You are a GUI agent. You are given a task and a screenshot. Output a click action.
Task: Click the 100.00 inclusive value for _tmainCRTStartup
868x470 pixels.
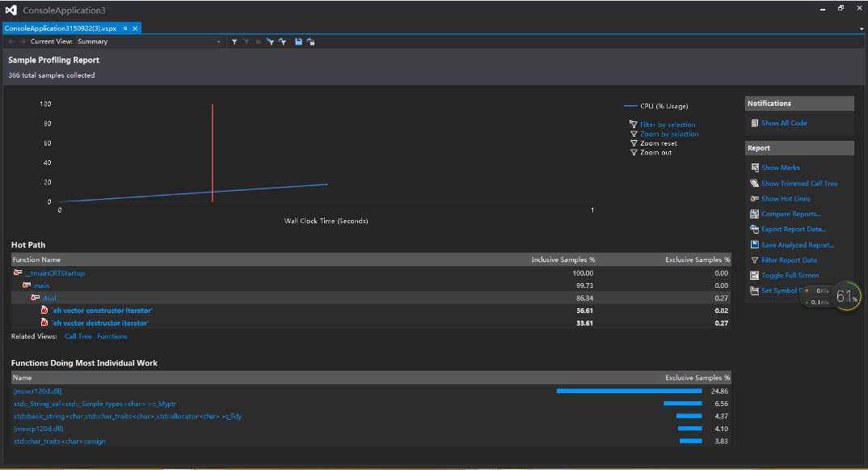pyautogui.click(x=583, y=273)
